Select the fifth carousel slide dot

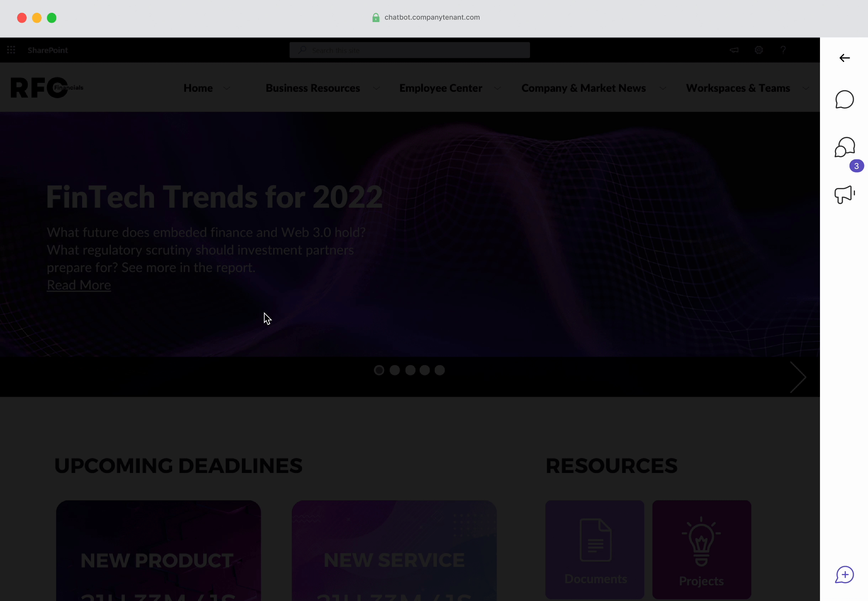439,371
